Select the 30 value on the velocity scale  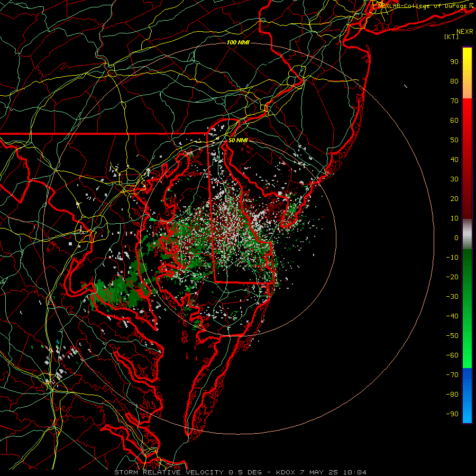454,179
